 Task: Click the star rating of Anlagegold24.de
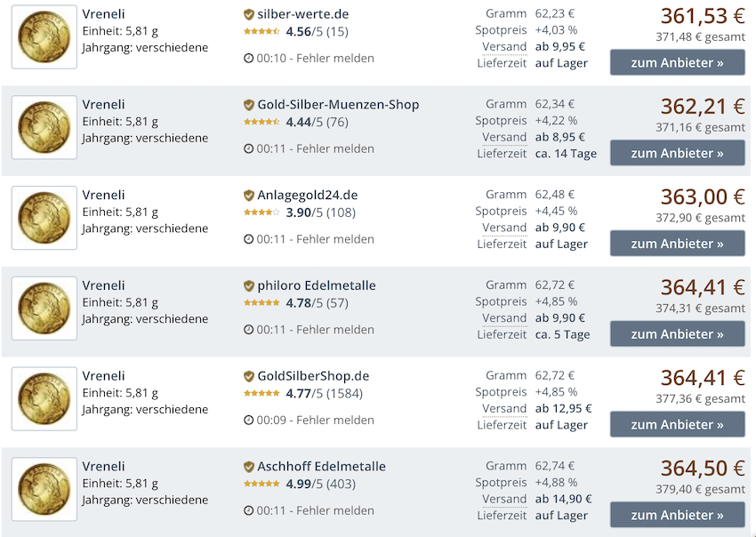(x=261, y=212)
